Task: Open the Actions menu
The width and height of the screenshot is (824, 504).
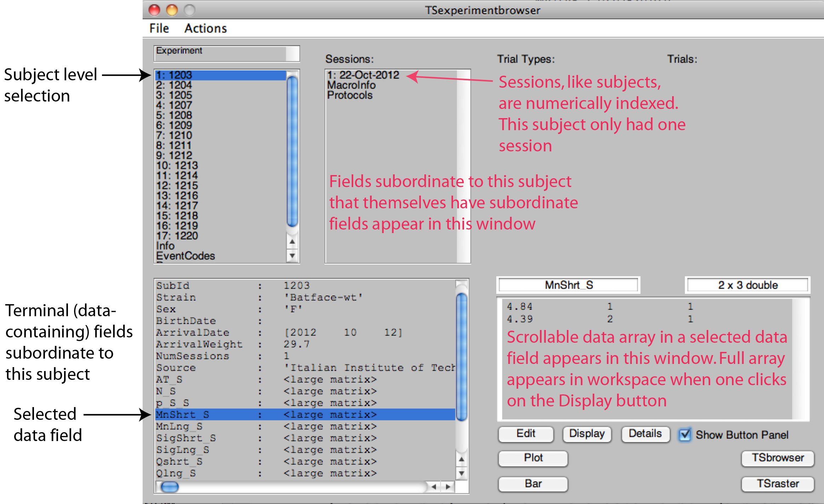Action: [205, 28]
